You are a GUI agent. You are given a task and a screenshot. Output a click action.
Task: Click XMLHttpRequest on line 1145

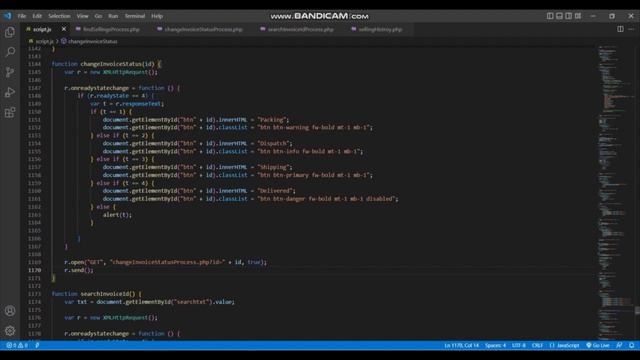point(125,72)
